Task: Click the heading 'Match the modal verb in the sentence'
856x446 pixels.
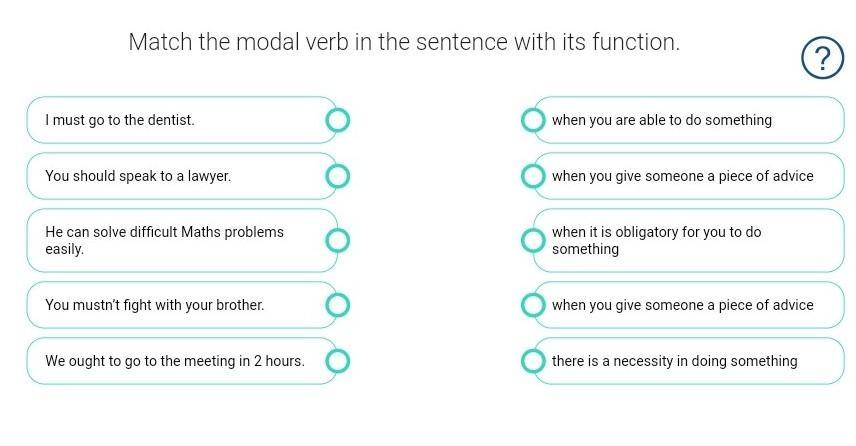Action: pos(404,42)
